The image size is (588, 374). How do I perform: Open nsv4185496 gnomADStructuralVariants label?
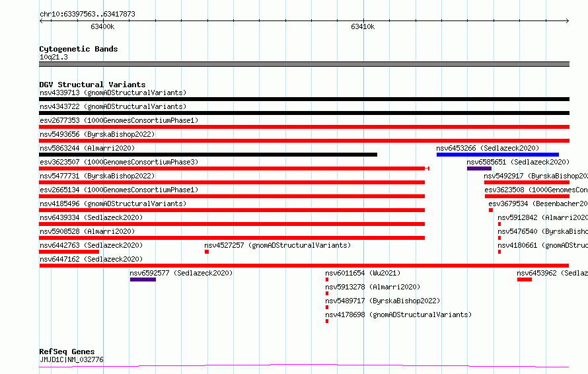pyautogui.click(x=113, y=204)
